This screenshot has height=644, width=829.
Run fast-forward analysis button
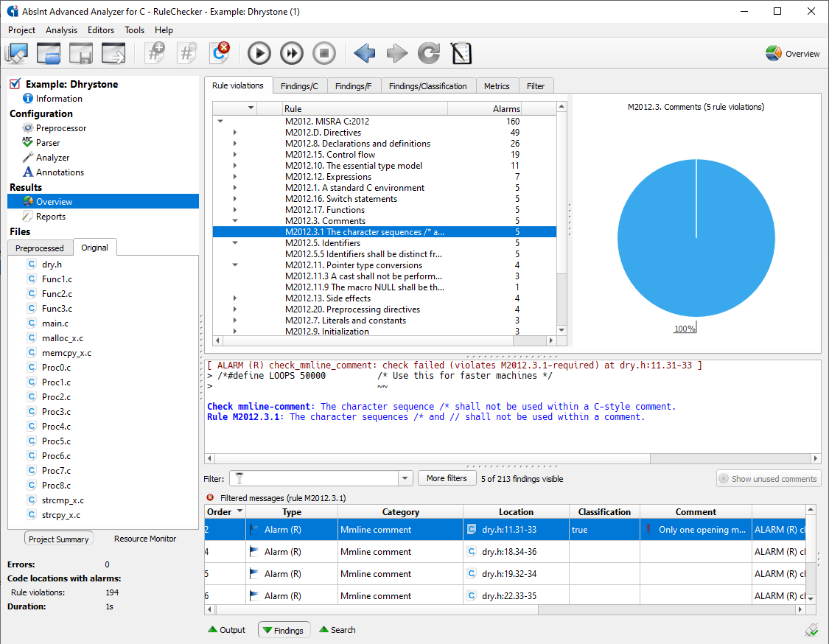tap(292, 53)
